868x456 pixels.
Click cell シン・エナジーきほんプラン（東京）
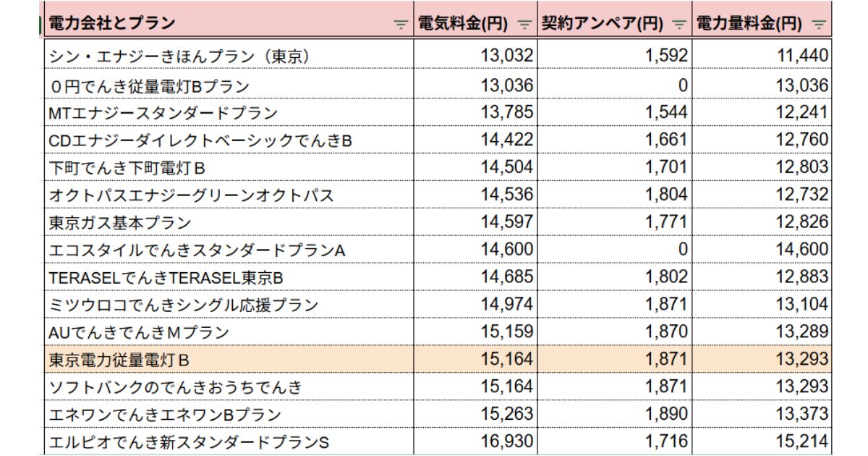(229, 55)
